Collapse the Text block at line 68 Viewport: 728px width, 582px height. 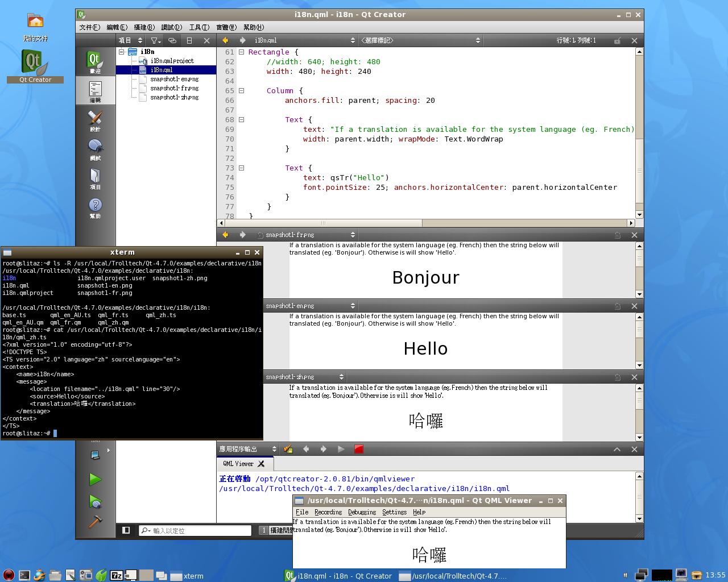(x=241, y=119)
